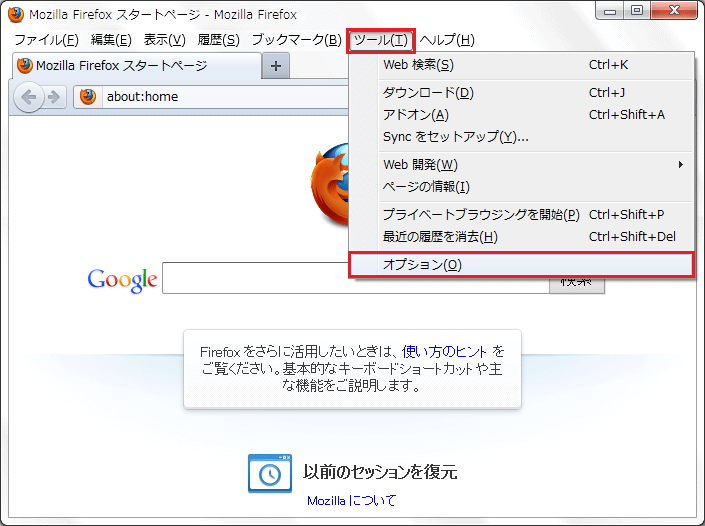The height and width of the screenshot is (526, 705).
Task: Open the ヘルプ menu
Action: 447,40
